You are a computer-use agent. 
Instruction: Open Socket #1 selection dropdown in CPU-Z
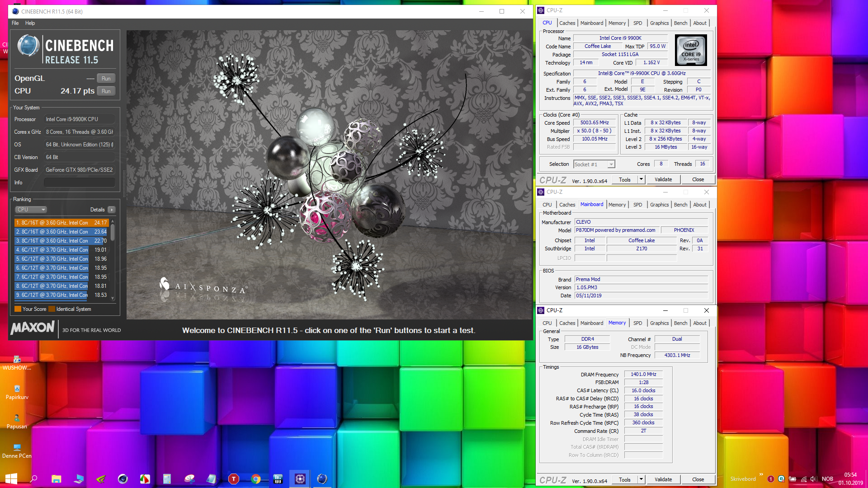tap(594, 164)
